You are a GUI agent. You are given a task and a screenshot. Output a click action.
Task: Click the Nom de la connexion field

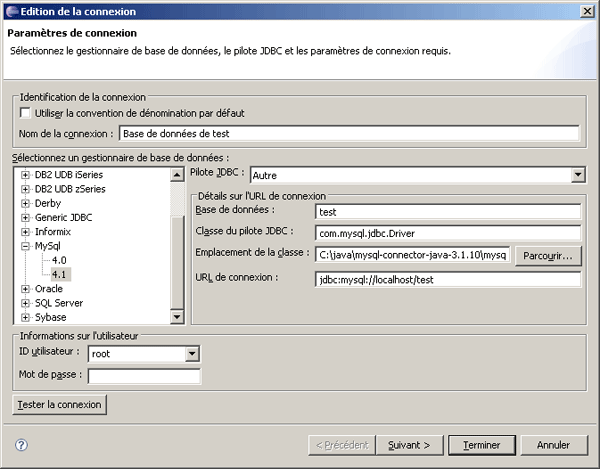click(348, 134)
